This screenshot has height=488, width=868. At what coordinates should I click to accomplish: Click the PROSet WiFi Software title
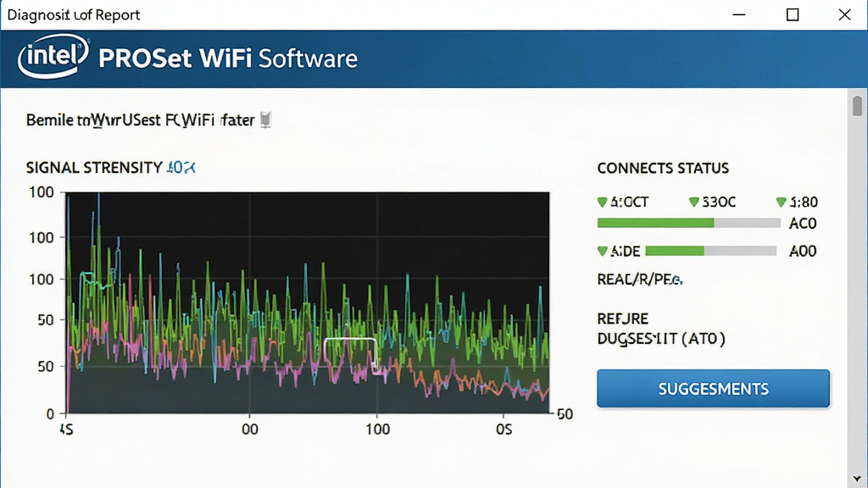tap(228, 58)
